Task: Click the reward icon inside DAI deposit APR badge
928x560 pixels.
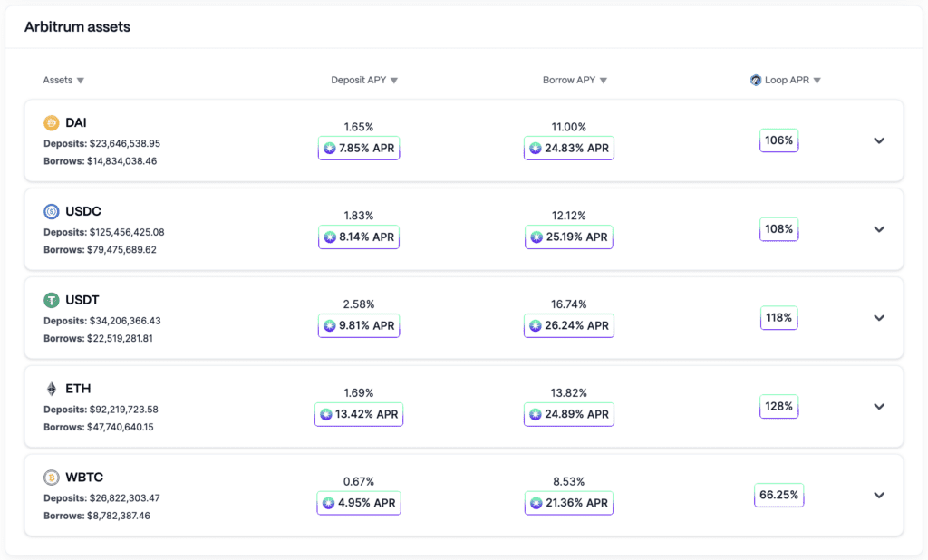Action: pyautogui.click(x=328, y=148)
